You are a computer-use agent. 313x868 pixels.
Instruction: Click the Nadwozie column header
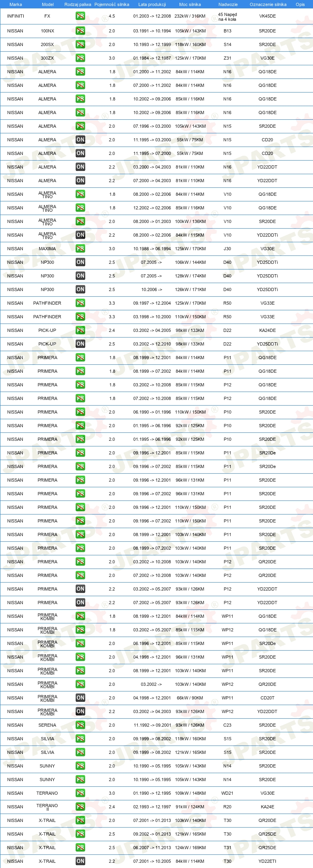coord(228,4)
